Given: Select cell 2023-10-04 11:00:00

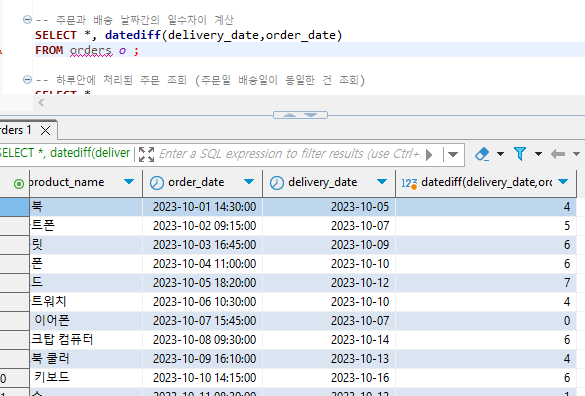Looking at the screenshot, I should 203,264.
